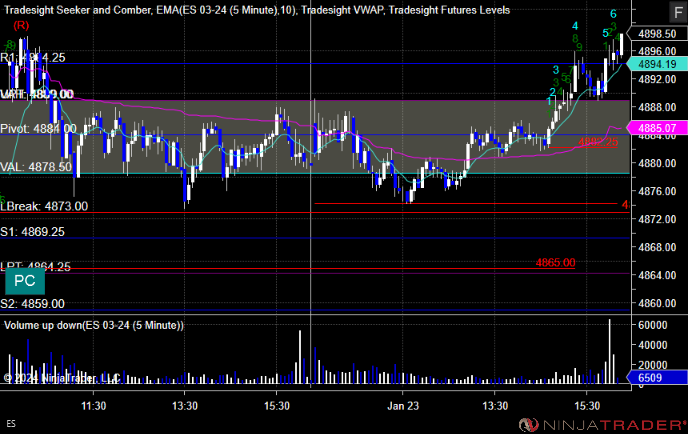Click the NinjaTrader logo
This screenshot has height=434, width=688.
602,425
